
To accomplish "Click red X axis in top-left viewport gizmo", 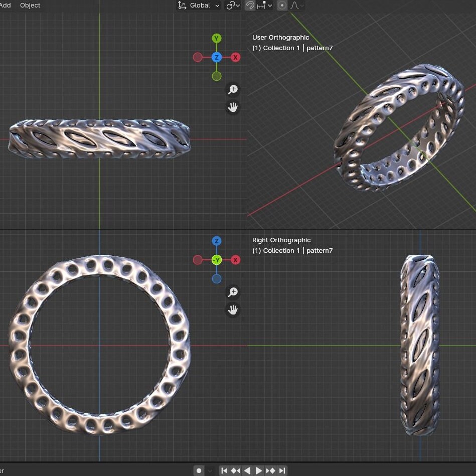I will [x=236, y=57].
